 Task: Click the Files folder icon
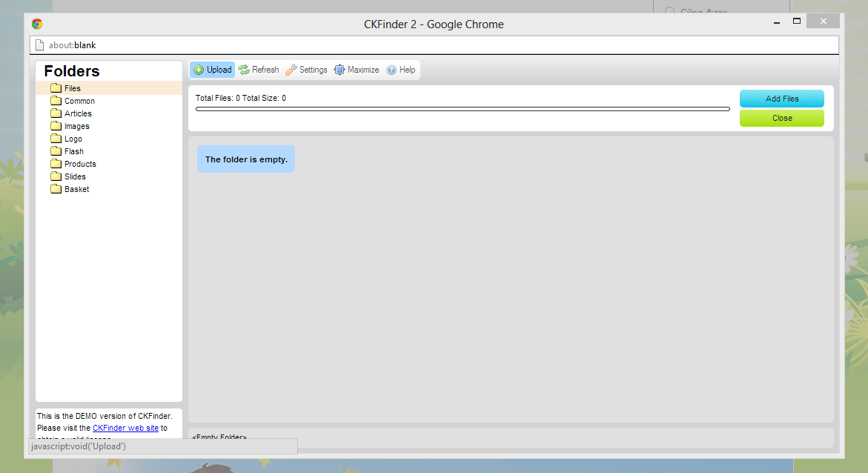56,88
